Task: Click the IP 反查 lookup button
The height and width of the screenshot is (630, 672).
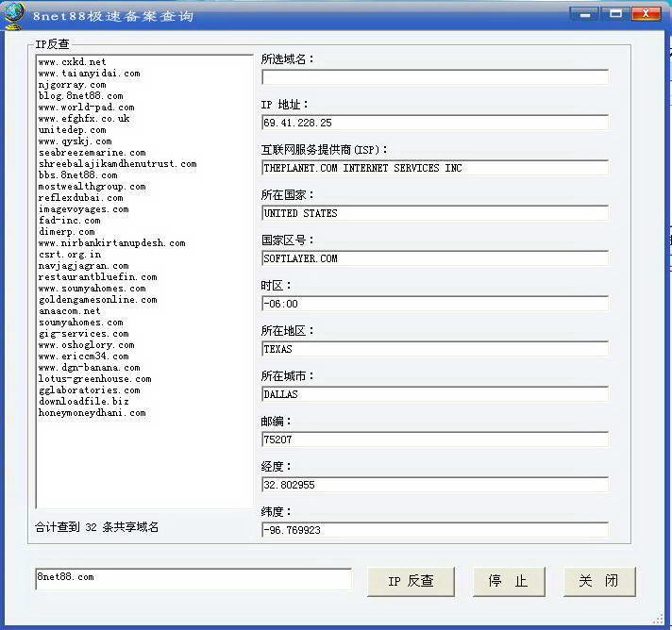Action: point(411,581)
